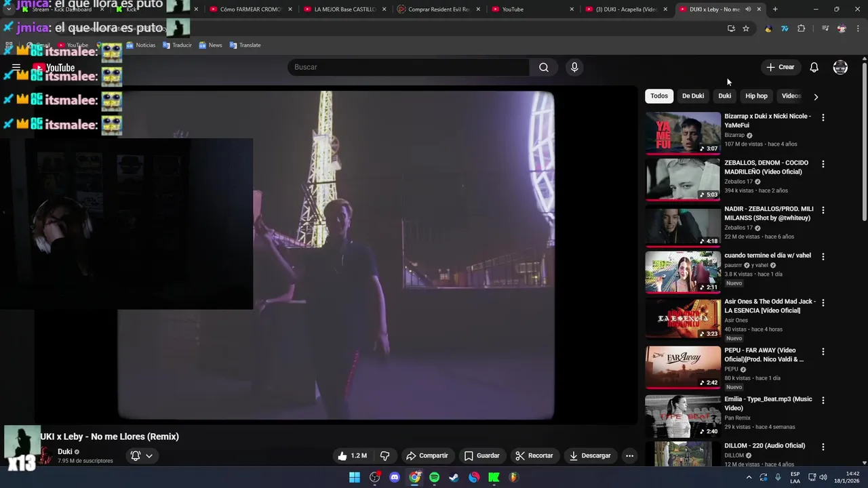Open Spotify from the taskbar
Screen dimensions: 868x488
click(x=434, y=477)
